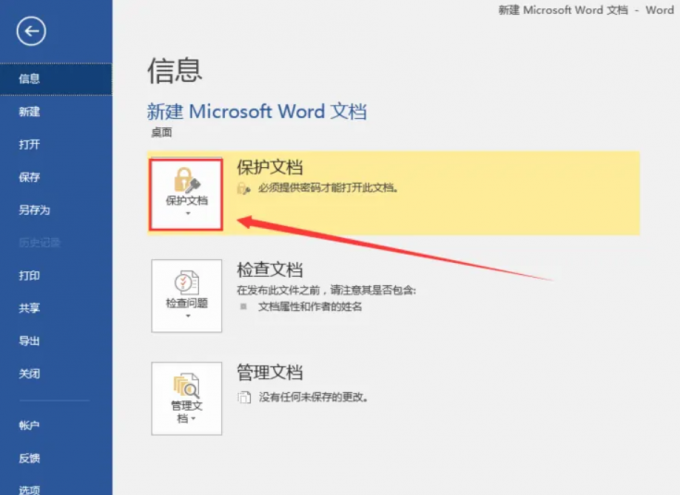
Task: Click the 新建 Microsoft Word 文档 title
Action: (x=257, y=111)
